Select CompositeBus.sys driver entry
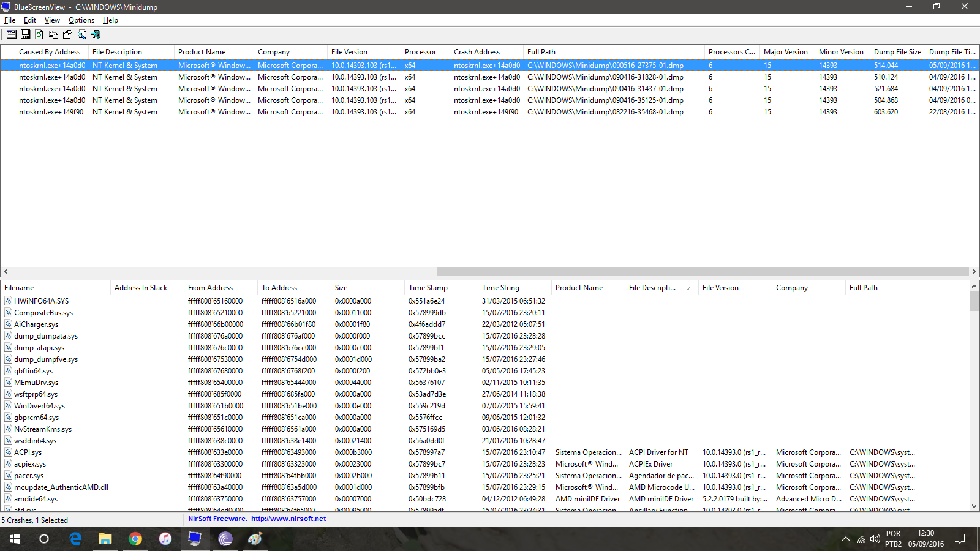Image resolution: width=980 pixels, height=551 pixels. tap(43, 313)
